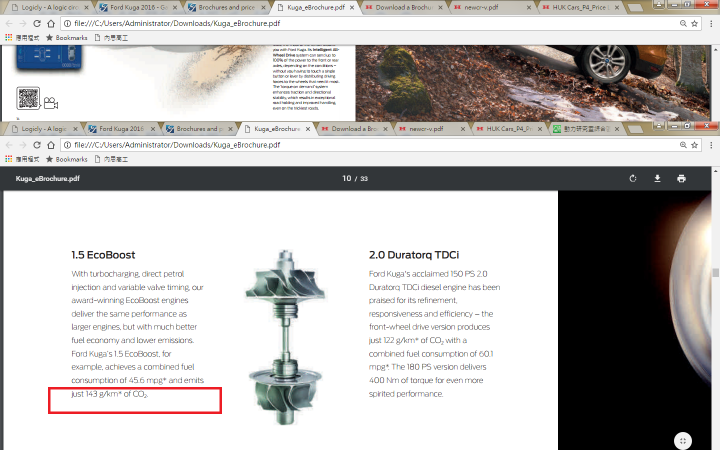Viewport: 720px width, 450px height.
Task: Open Brochures and p... tab in lower window
Action: [198, 129]
